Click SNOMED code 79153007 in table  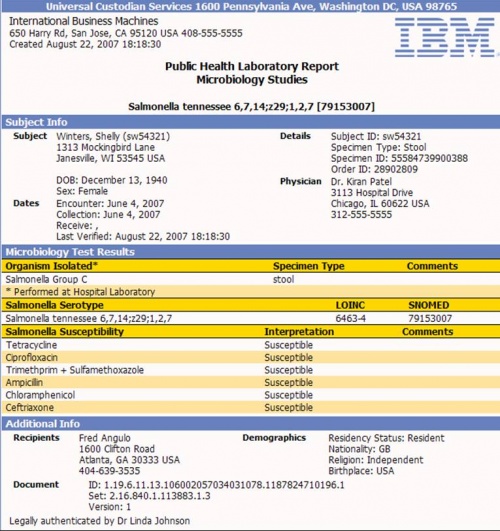[x=430, y=319]
